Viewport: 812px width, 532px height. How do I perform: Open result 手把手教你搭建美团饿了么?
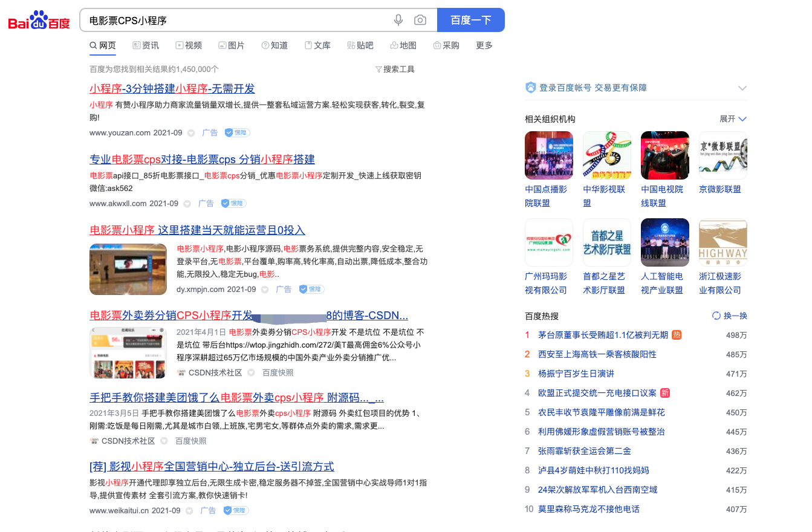236,398
